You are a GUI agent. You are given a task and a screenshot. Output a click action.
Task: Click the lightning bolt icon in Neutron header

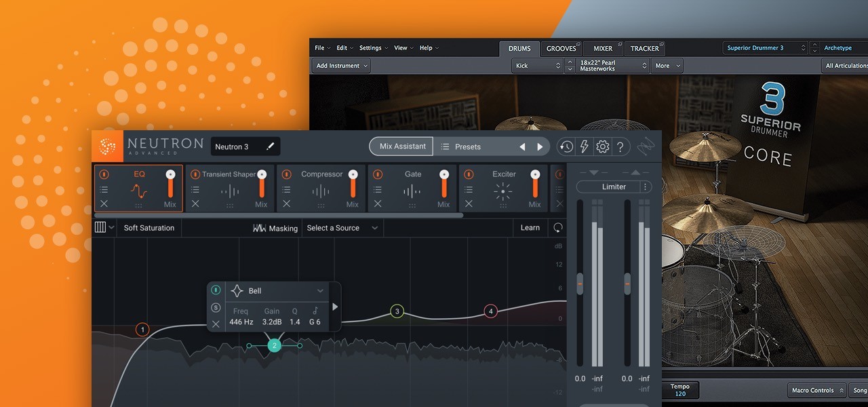[584, 147]
